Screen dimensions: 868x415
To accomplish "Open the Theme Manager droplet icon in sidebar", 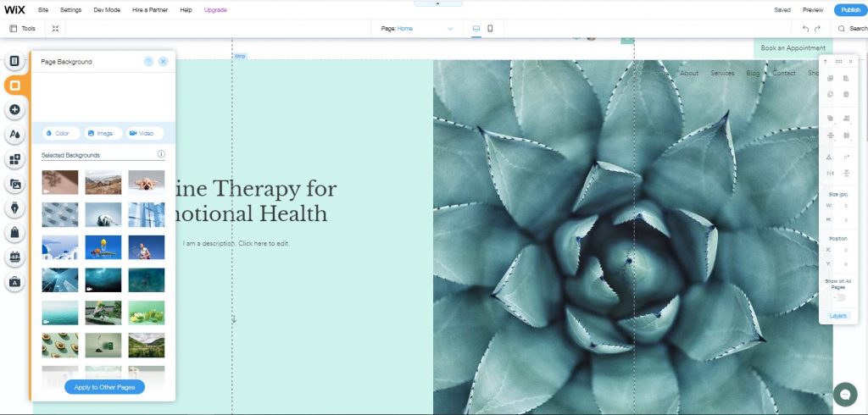I will coord(15,135).
